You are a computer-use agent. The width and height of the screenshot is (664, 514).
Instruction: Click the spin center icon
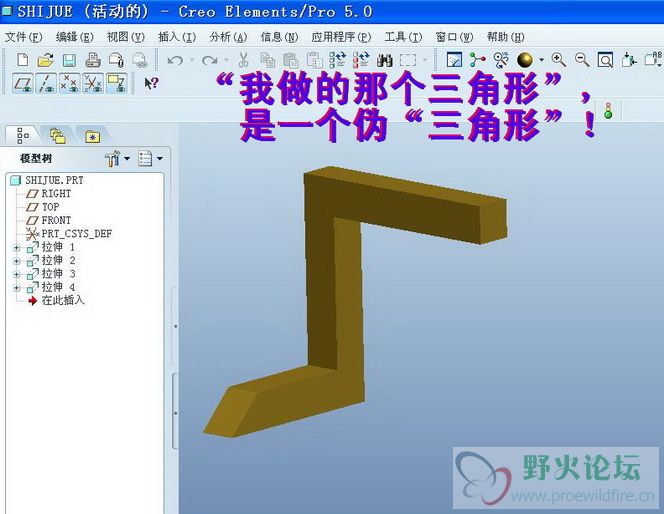coord(478,60)
